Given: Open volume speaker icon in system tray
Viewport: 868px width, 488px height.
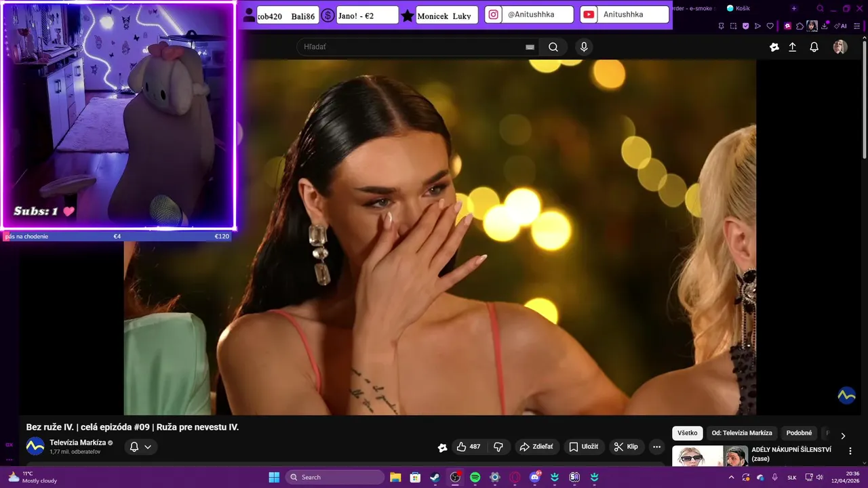Looking at the screenshot, I should click(820, 477).
